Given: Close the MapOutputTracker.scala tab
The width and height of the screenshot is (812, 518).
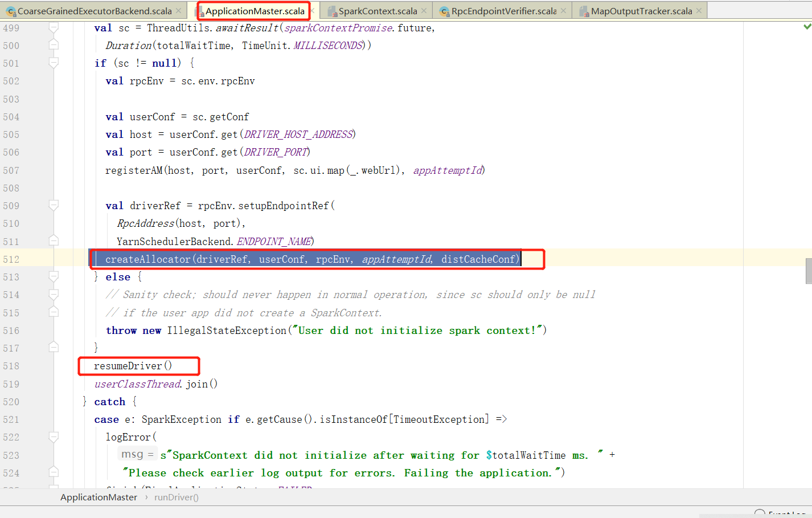Looking at the screenshot, I should point(699,11).
